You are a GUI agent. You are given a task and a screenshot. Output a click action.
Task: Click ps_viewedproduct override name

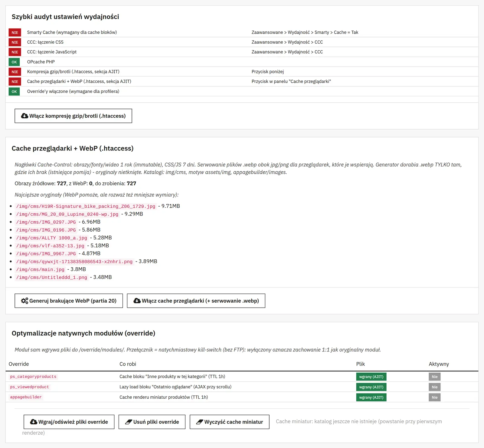pos(29,387)
